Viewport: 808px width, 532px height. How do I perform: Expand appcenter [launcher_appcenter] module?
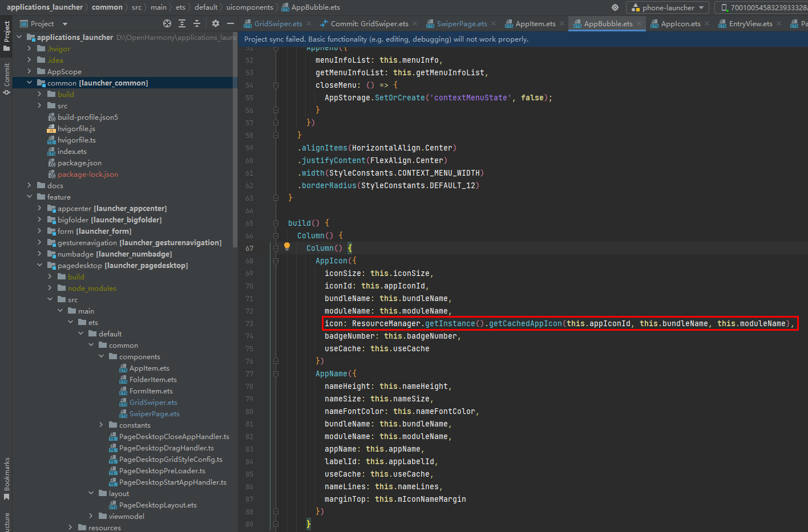click(39, 208)
